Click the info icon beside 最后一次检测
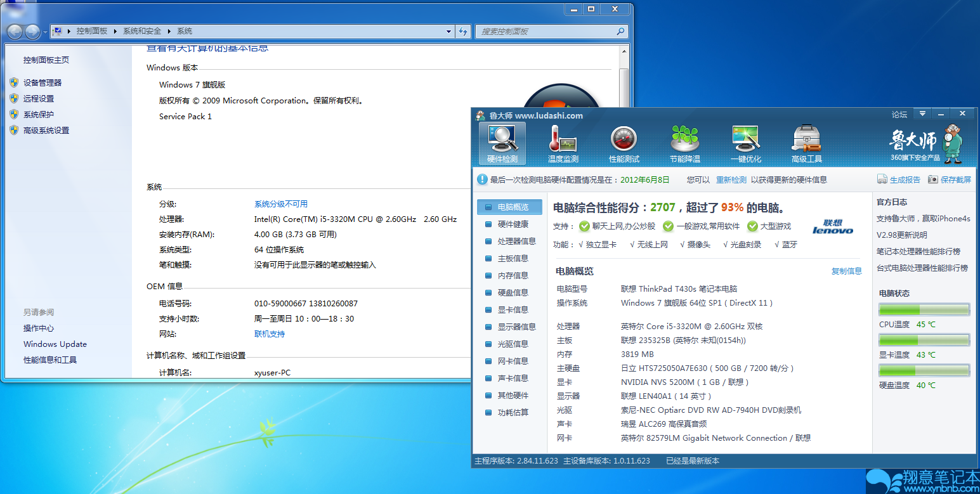The image size is (980, 494). pos(482,179)
